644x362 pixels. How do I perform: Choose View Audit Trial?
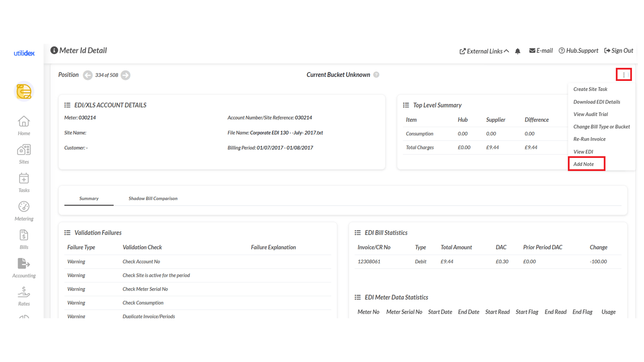click(x=591, y=114)
